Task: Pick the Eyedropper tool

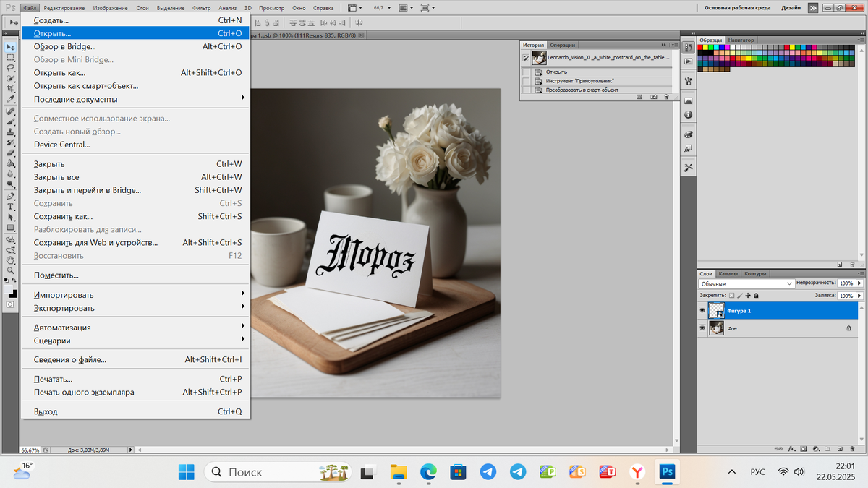Action: coord(11,98)
